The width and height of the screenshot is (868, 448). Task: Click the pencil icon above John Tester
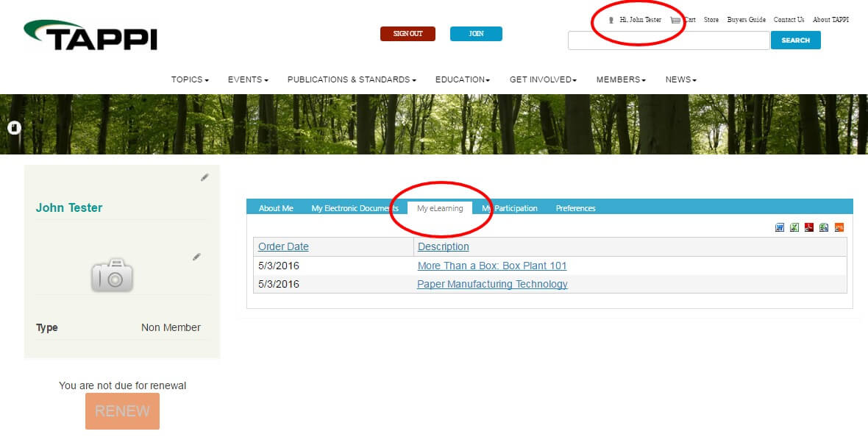click(204, 177)
